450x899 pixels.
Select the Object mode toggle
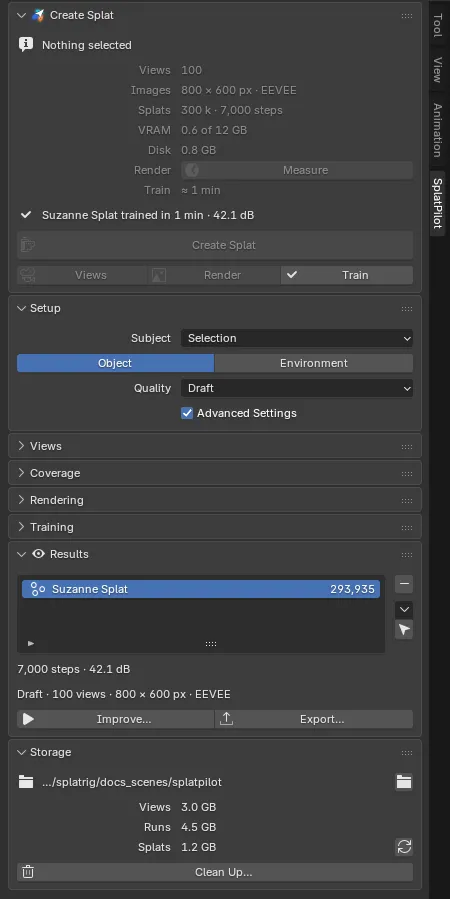click(x=115, y=363)
